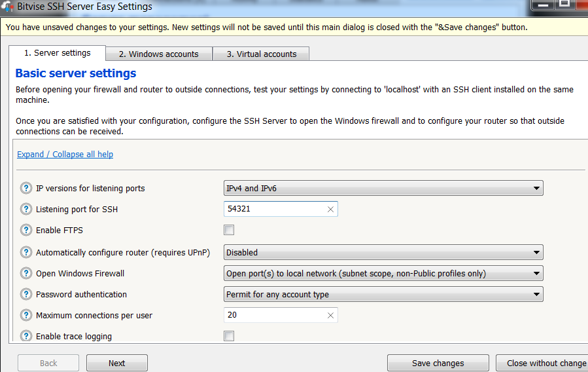Toggle the Enable trace logging checkbox

tap(229, 337)
